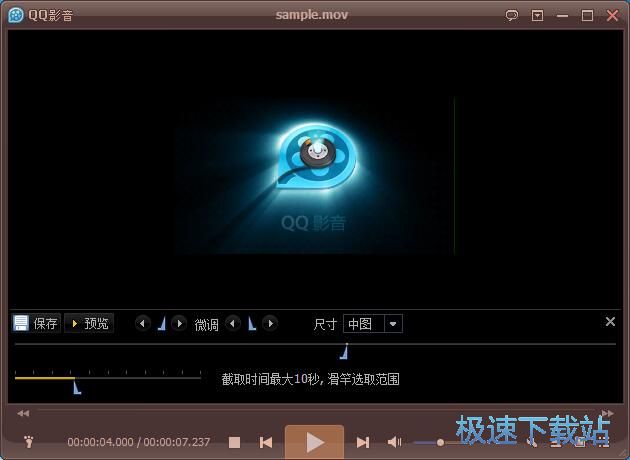Click the yellow selected range bar
This screenshot has height=460, width=630.
pos(45,378)
